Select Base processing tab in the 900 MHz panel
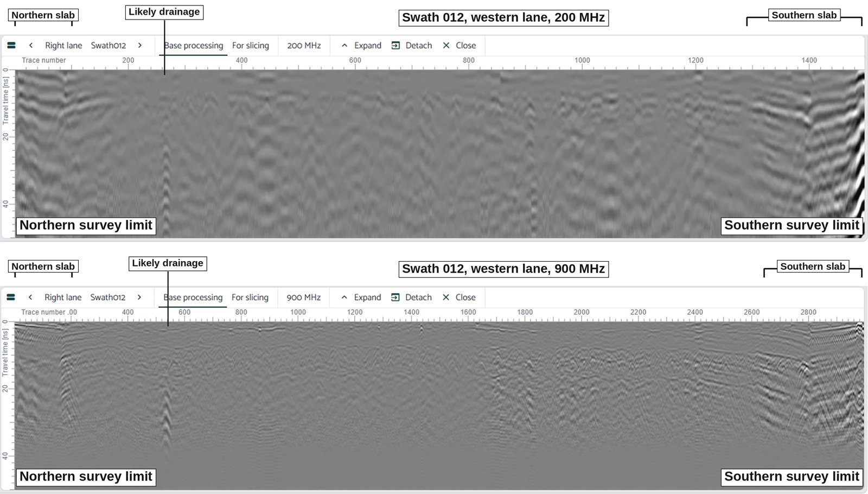Image resolution: width=868 pixels, height=494 pixels. click(193, 297)
